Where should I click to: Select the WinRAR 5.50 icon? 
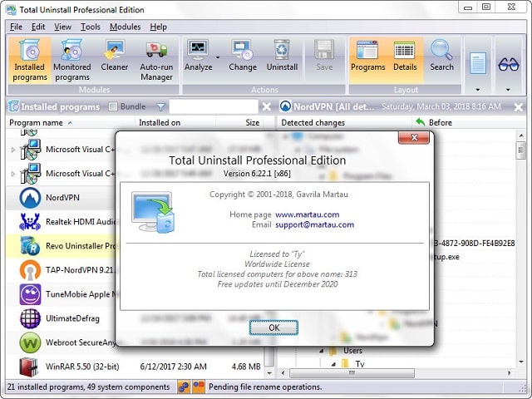point(29,367)
